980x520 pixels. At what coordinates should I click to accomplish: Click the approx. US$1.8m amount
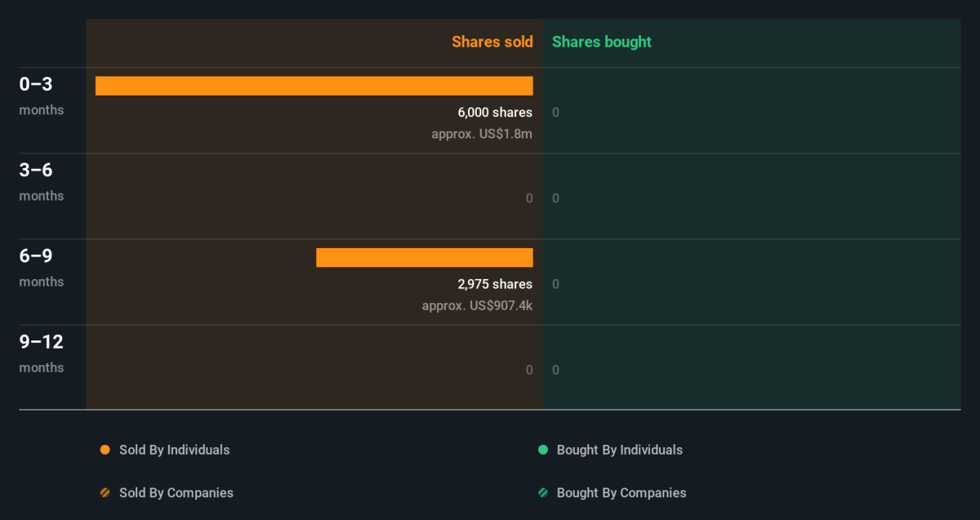coord(482,134)
